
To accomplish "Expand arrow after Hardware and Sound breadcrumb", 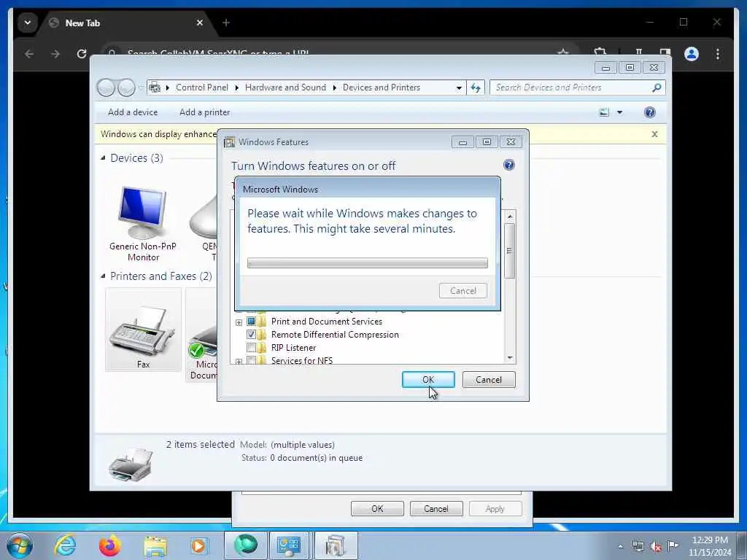I will pos(334,87).
